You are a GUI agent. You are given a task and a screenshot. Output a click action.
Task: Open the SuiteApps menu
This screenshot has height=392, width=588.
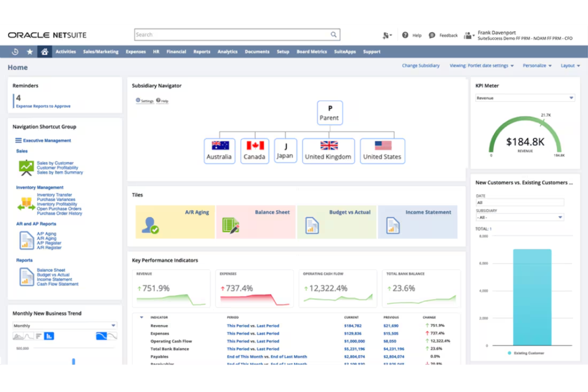coord(345,52)
